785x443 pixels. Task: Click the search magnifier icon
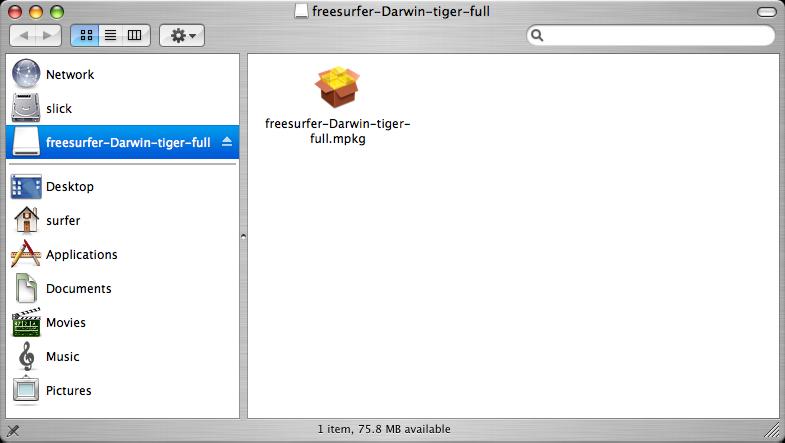[539, 36]
